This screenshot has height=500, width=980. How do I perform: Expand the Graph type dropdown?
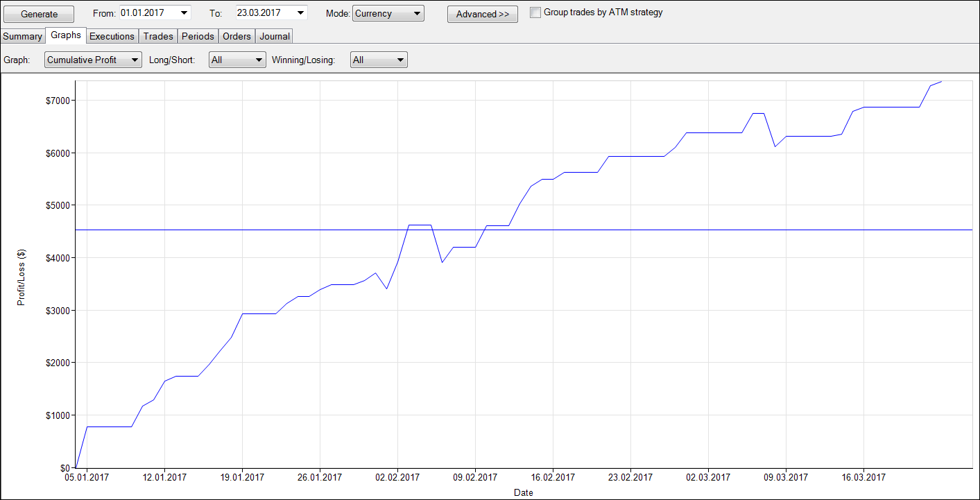135,60
